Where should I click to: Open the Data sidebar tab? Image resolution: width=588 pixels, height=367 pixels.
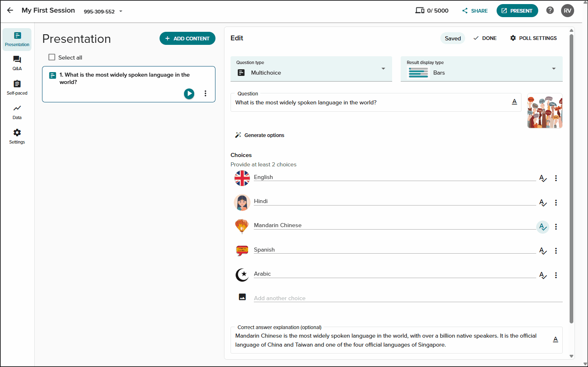17,112
